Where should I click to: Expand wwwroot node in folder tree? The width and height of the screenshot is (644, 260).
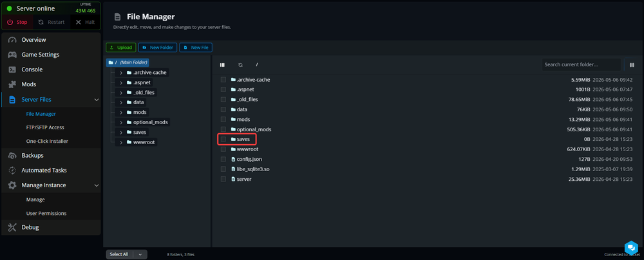click(x=121, y=142)
